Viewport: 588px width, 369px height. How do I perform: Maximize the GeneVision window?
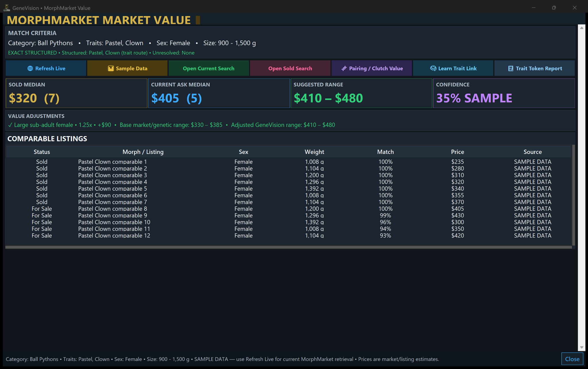[x=554, y=8]
